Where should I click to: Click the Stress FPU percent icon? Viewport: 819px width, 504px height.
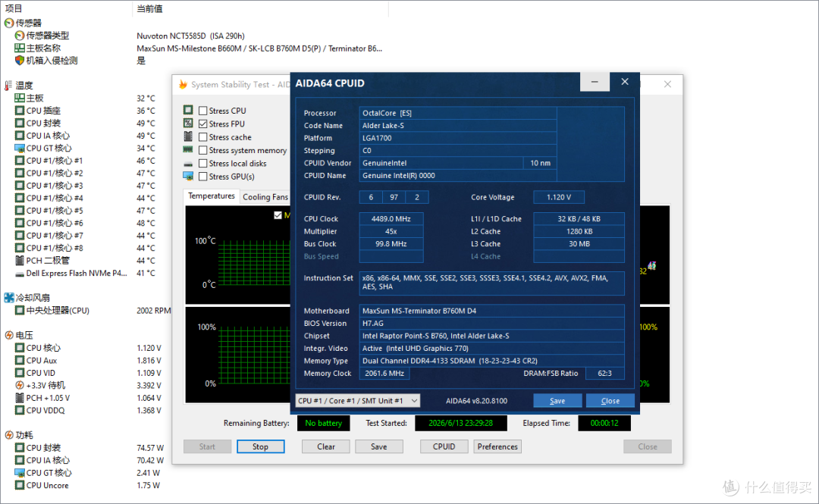[188, 124]
